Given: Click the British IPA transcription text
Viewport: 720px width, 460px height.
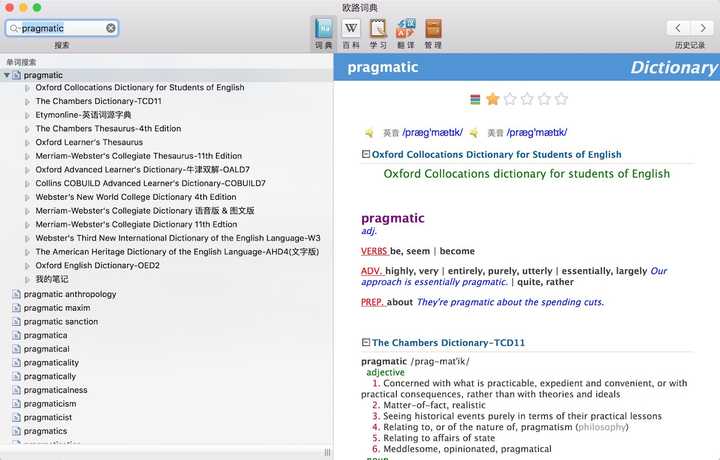Looking at the screenshot, I should pyautogui.click(x=433, y=133).
